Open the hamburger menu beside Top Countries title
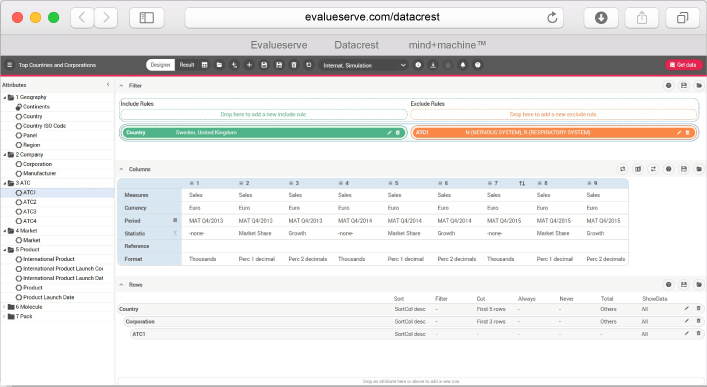 click(x=9, y=65)
